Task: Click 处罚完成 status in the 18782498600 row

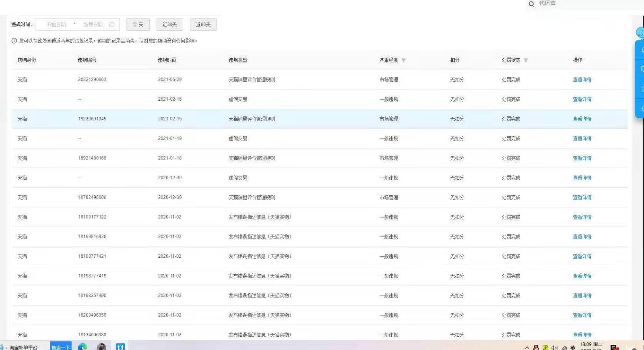Action: [x=511, y=197]
